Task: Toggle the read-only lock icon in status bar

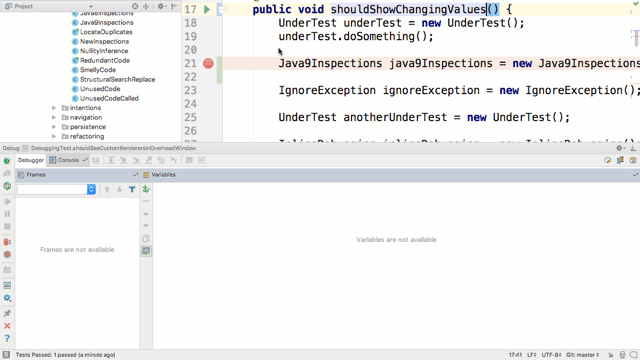Action: [x=610, y=355]
